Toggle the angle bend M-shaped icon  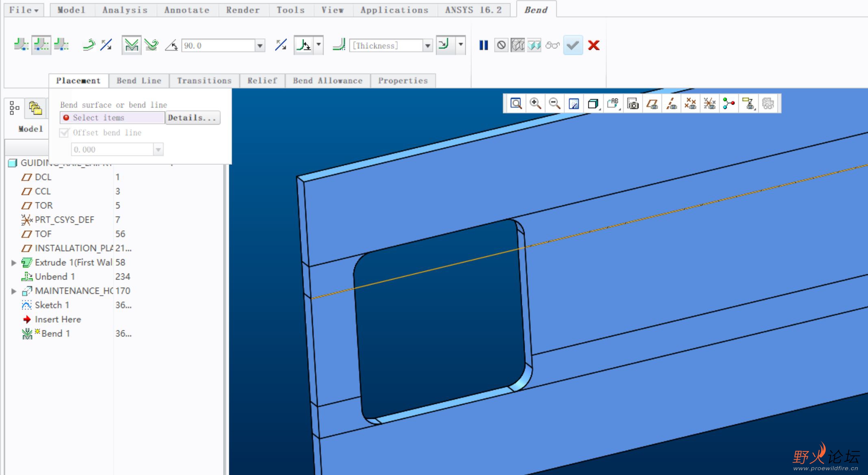pos(131,45)
